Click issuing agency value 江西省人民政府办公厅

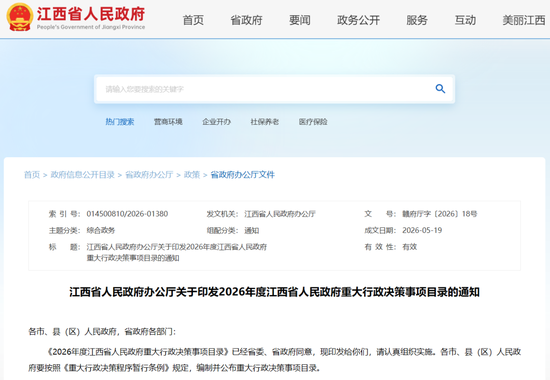pyautogui.click(x=280, y=214)
